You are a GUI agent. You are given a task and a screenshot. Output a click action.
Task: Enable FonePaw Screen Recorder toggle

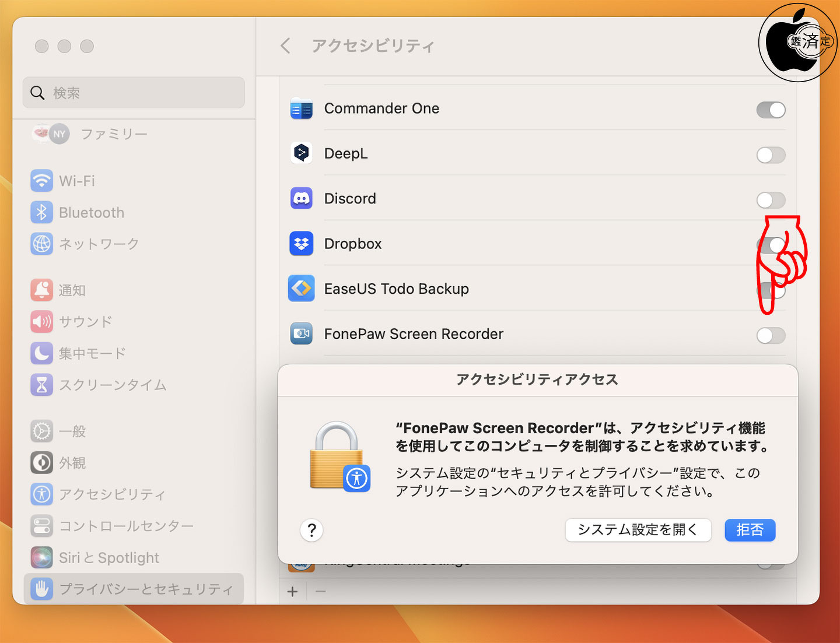pyautogui.click(x=771, y=335)
